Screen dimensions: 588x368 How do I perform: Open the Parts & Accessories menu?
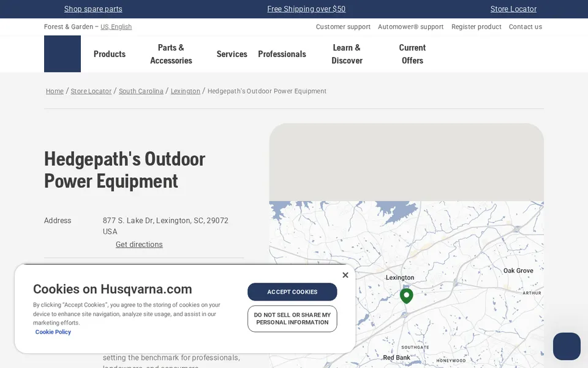click(x=171, y=54)
